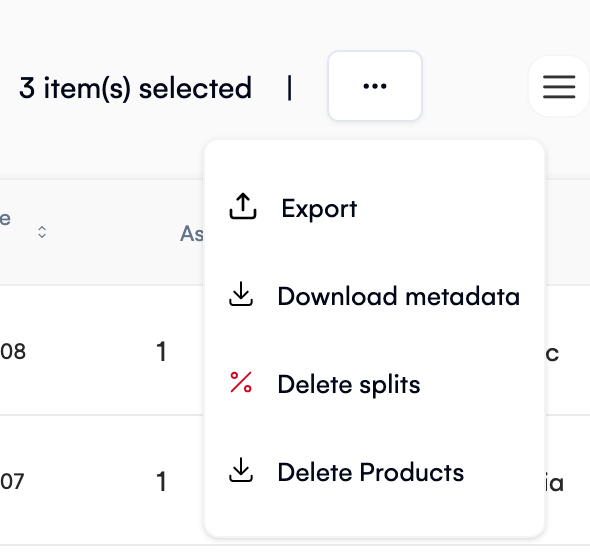Click the value 1 in the 08 row
Image resolution: width=590 pixels, height=560 pixels.
point(161,352)
